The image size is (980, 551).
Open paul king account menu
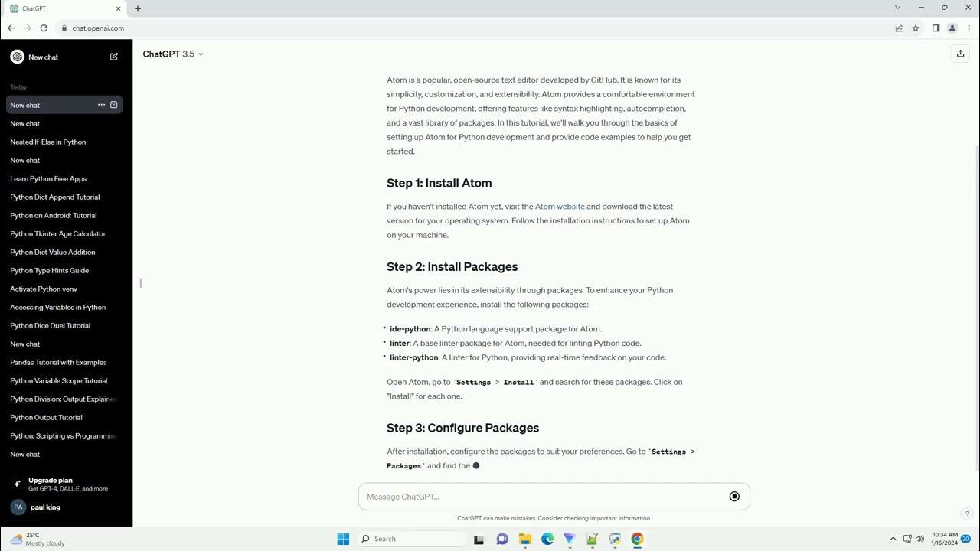66,507
